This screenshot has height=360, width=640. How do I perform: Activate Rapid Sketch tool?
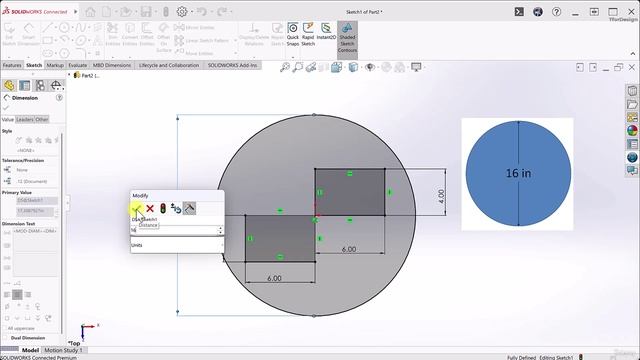[308, 34]
